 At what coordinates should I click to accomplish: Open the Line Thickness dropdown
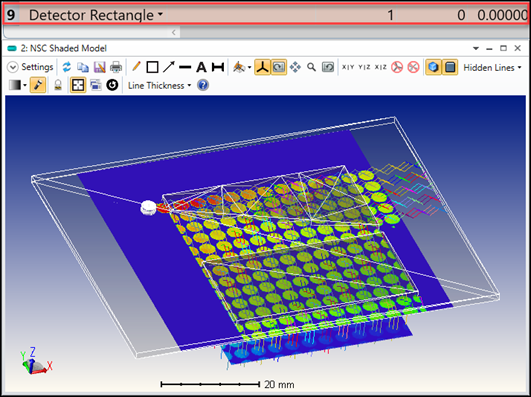(159, 85)
